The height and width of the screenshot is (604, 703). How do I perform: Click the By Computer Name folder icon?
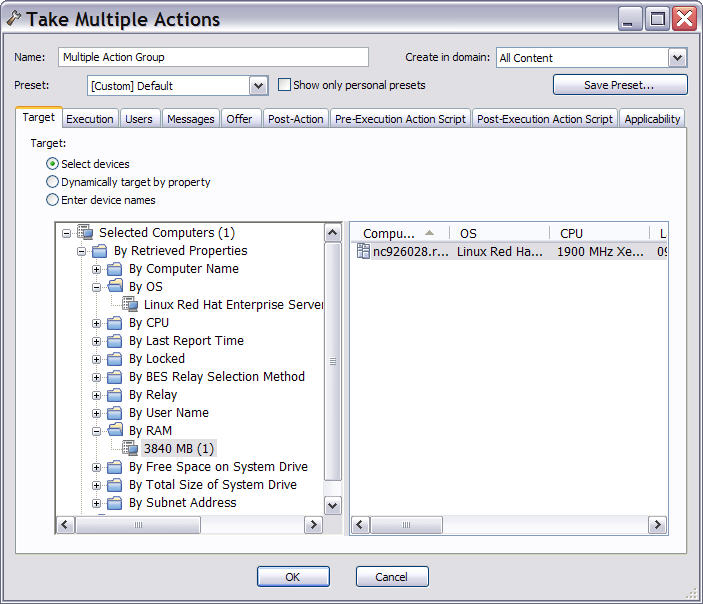114,269
